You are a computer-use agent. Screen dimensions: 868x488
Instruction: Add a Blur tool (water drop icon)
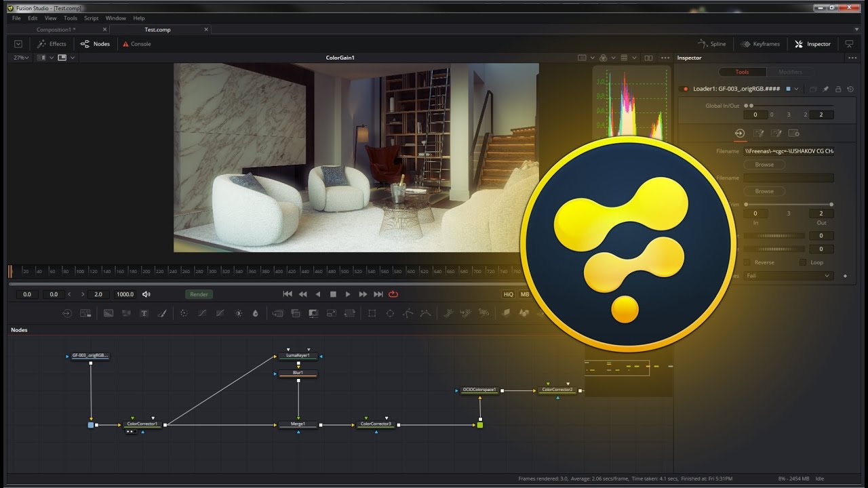pyautogui.click(x=255, y=313)
